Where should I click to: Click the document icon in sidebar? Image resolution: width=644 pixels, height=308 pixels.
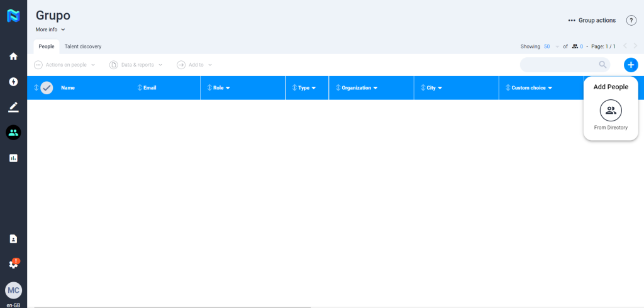click(13, 239)
